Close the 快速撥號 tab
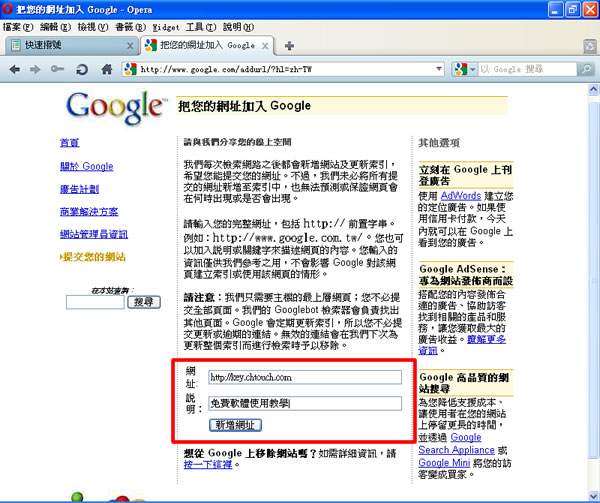The height and width of the screenshot is (503, 600). tap(130, 46)
